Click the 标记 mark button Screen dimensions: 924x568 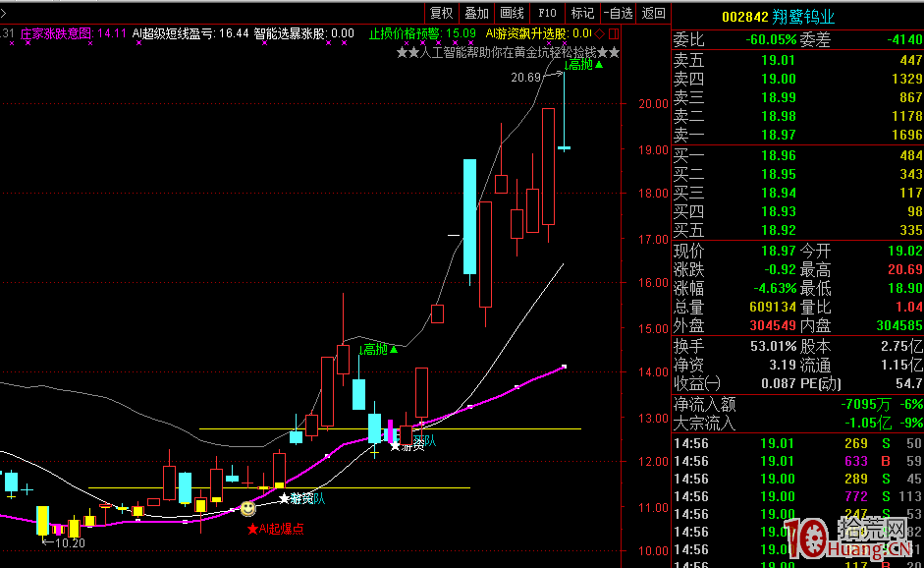pyautogui.click(x=582, y=13)
